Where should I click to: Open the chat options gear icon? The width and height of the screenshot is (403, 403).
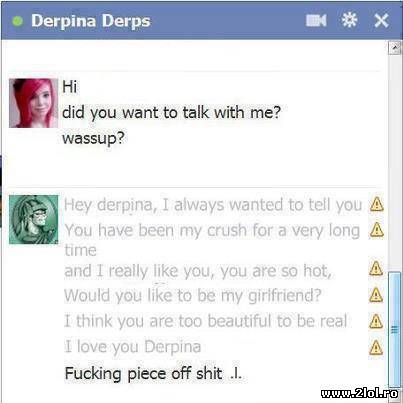(x=349, y=20)
